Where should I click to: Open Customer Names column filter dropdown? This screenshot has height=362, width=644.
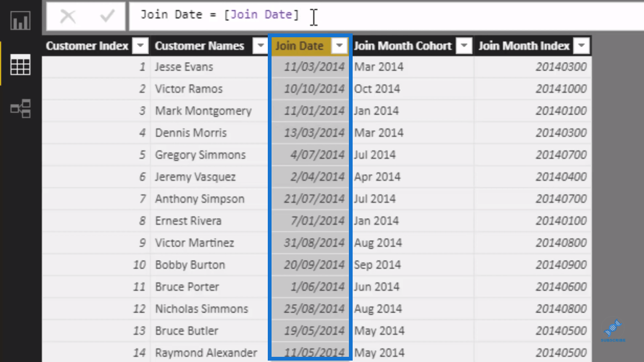260,46
